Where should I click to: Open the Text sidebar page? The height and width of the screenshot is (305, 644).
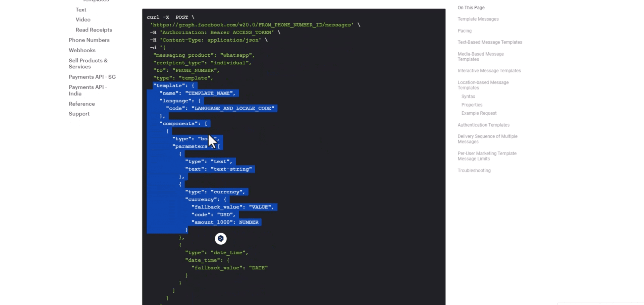pyautogui.click(x=81, y=10)
